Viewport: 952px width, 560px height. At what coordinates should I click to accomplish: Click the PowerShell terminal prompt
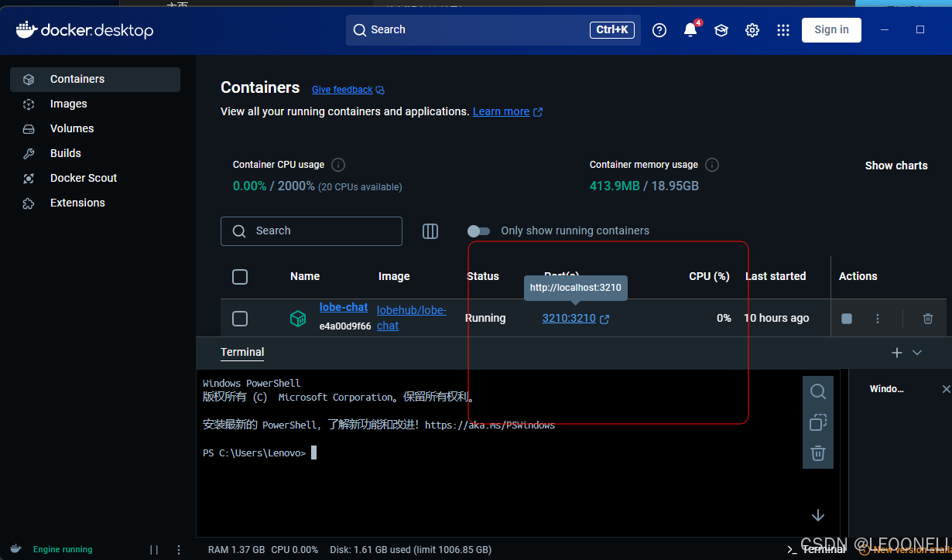259,452
